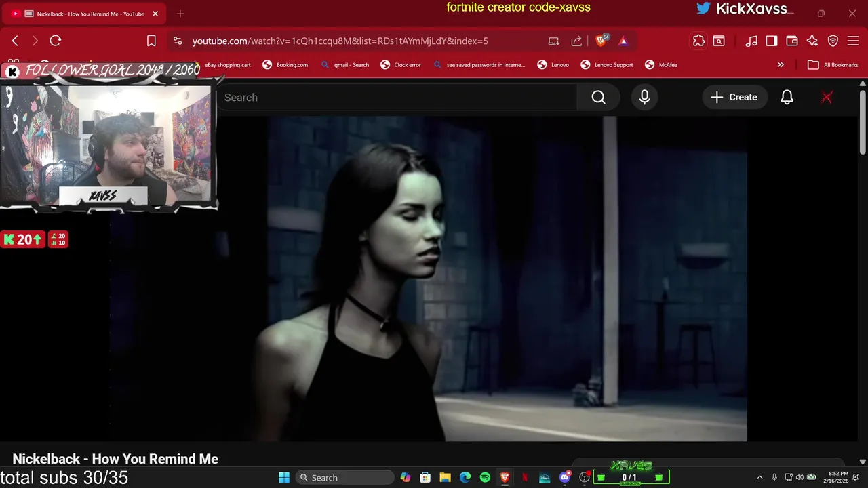868x488 pixels.
Task: Open OBS Studio from taskbar
Action: point(584,477)
